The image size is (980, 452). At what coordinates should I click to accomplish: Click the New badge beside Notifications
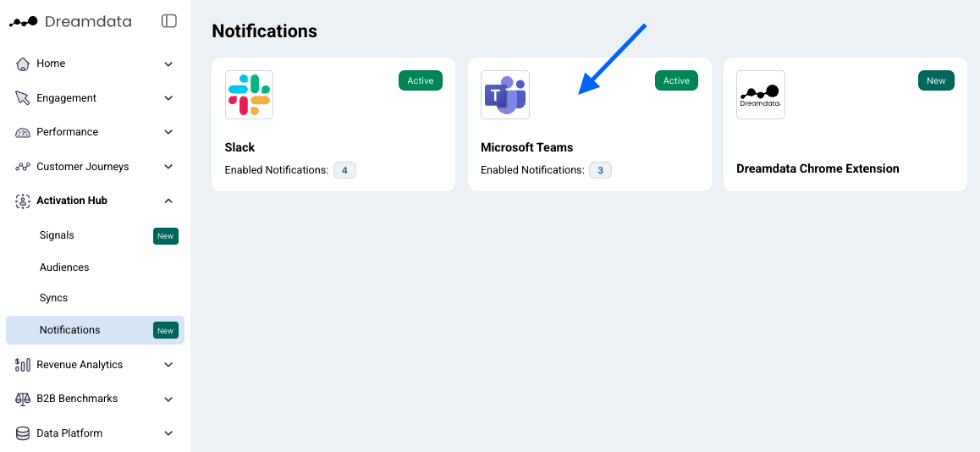[x=166, y=331]
